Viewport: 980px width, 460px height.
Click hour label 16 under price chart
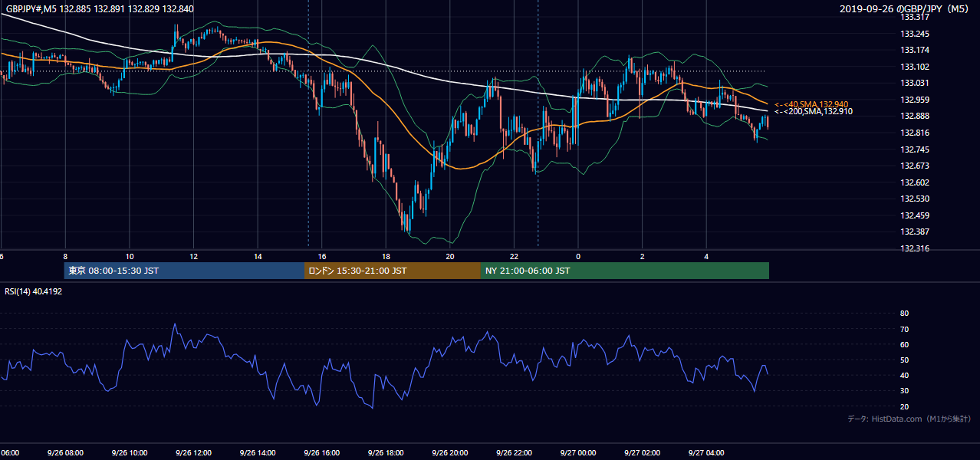coord(322,257)
